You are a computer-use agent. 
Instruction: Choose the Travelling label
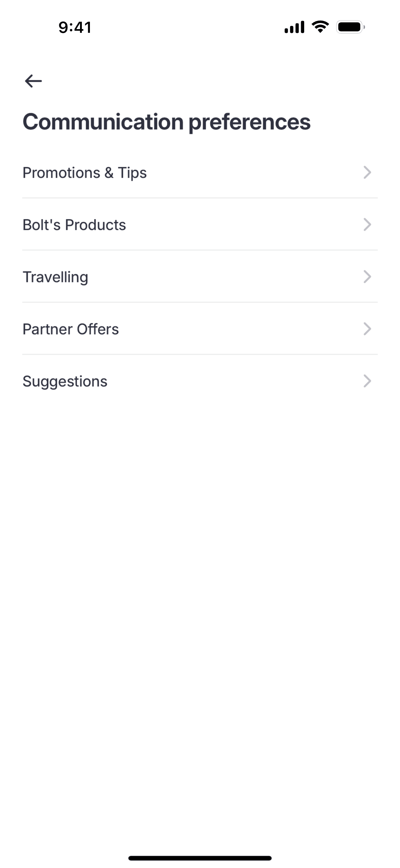pos(55,277)
